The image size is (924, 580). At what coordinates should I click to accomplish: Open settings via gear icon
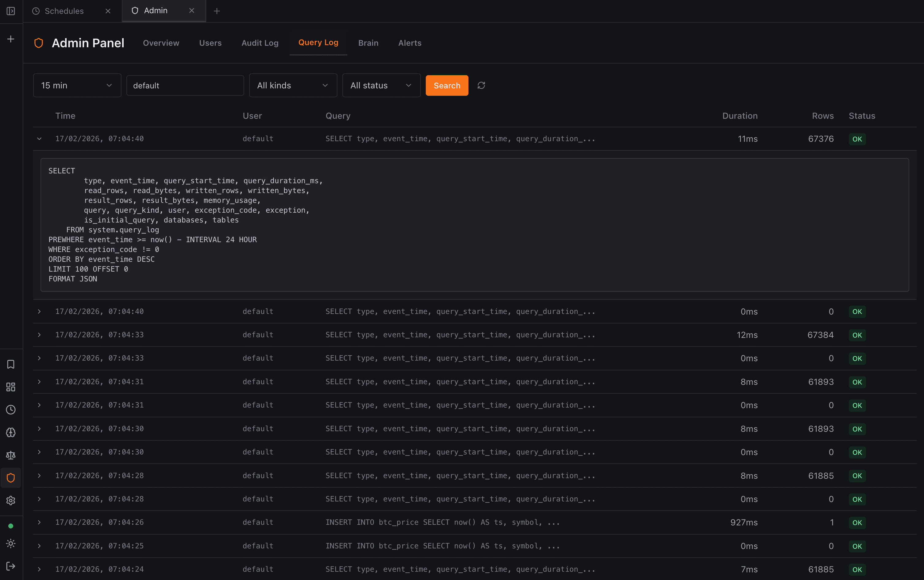10,500
